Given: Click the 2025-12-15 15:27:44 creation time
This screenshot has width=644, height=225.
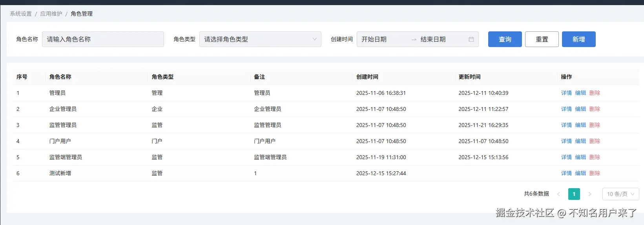Looking at the screenshot, I should click(x=381, y=173).
